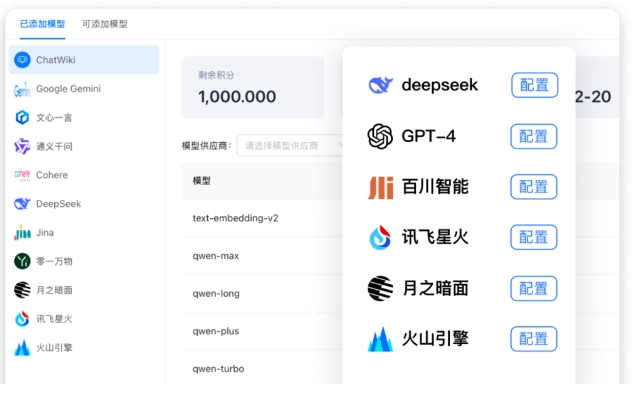Switch to the 可添加模型 tab
The width and height of the screenshot is (637, 405).
(x=105, y=24)
